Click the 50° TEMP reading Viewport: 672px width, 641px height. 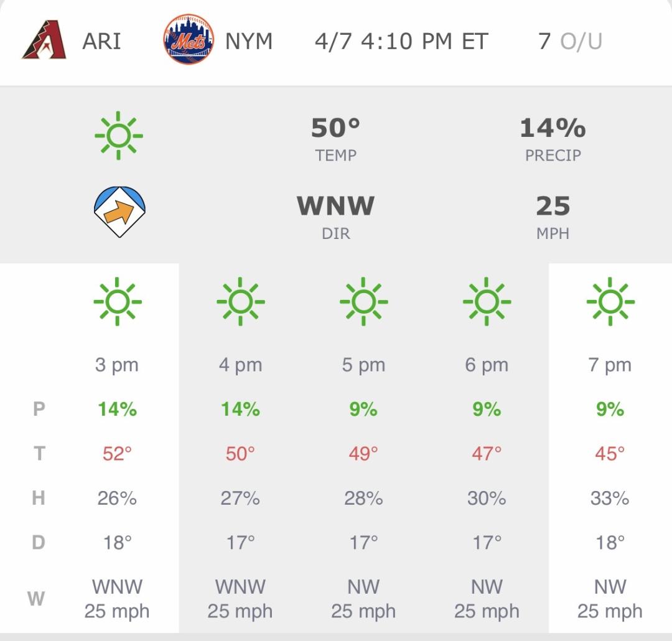point(336,139)
